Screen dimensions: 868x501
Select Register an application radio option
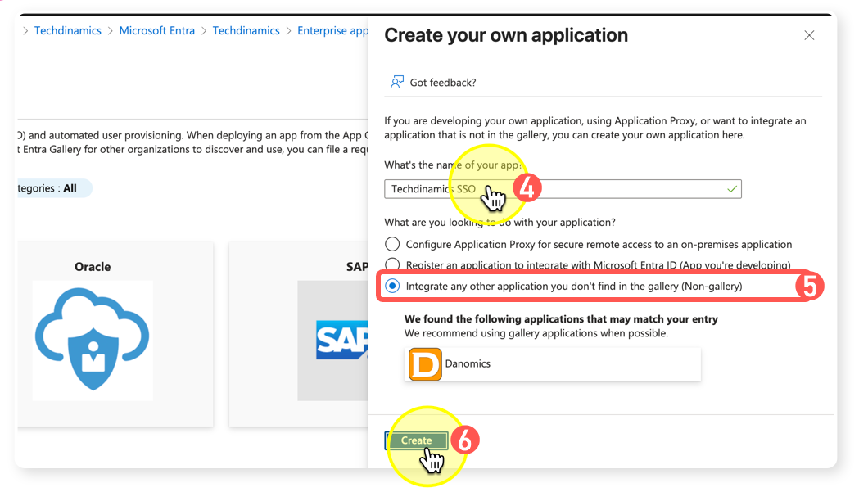(x=392, y=264)
